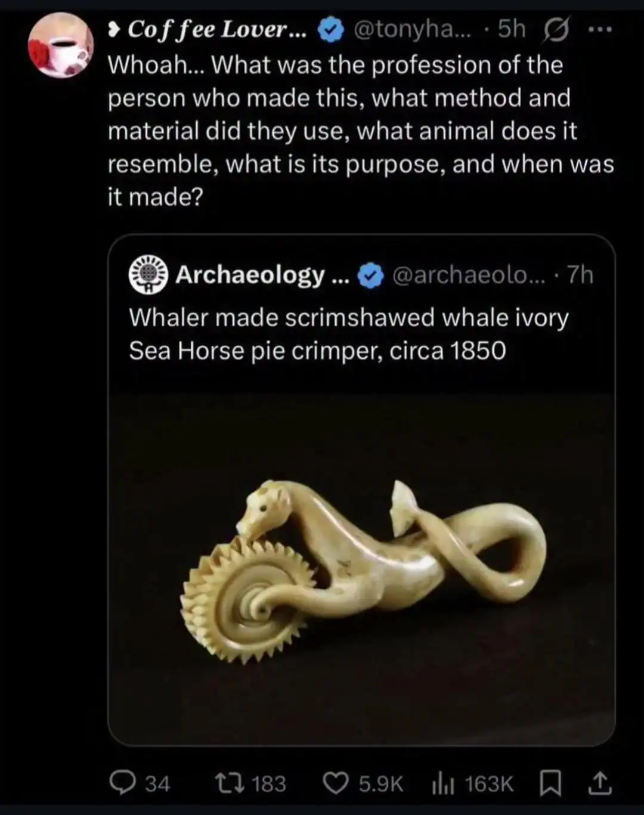Open the @archaeolo handle link

[x=469, y=275]
